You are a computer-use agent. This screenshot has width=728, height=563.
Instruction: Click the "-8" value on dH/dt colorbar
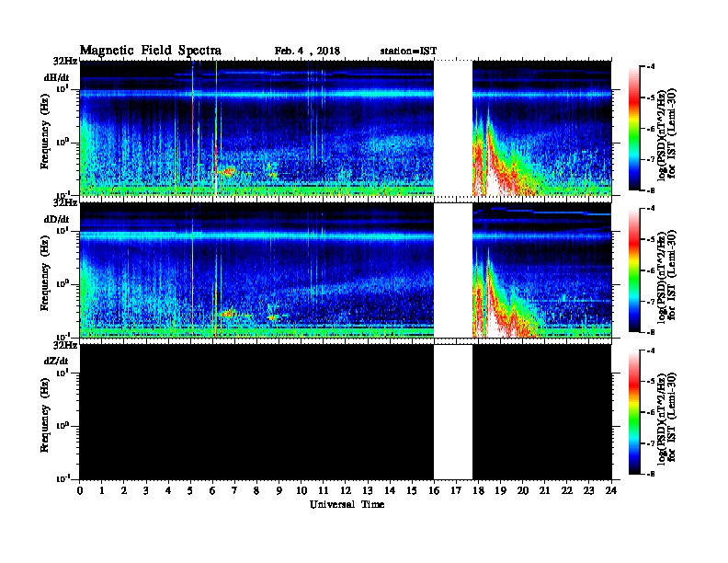651,190
